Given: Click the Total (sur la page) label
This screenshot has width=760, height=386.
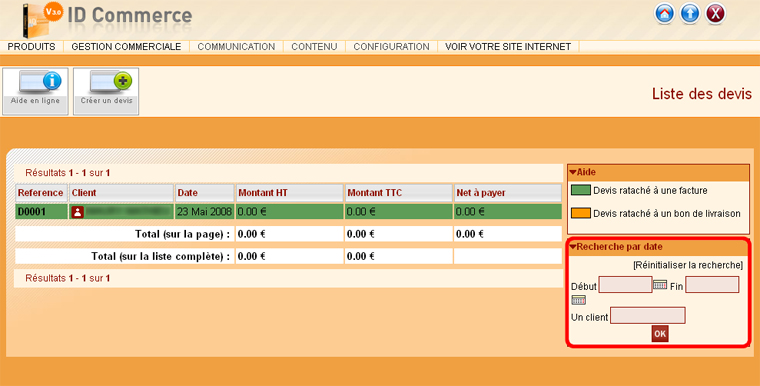Looking at the screenshot, I should 182,234.
